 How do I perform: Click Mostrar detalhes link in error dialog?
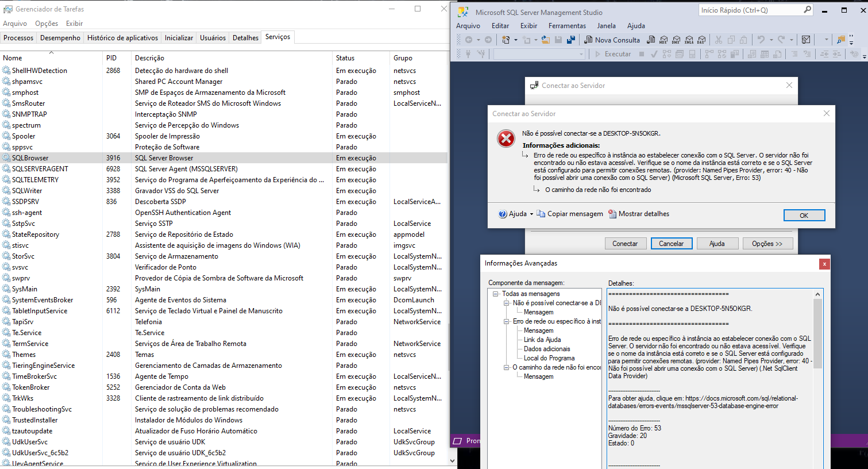tap(644, 214)
